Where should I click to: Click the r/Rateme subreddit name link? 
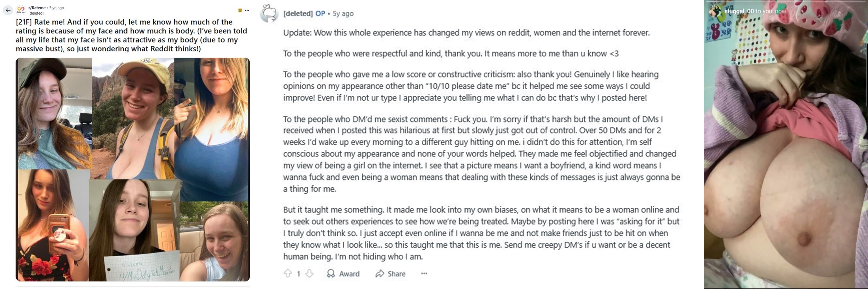[x=37, y=8]
